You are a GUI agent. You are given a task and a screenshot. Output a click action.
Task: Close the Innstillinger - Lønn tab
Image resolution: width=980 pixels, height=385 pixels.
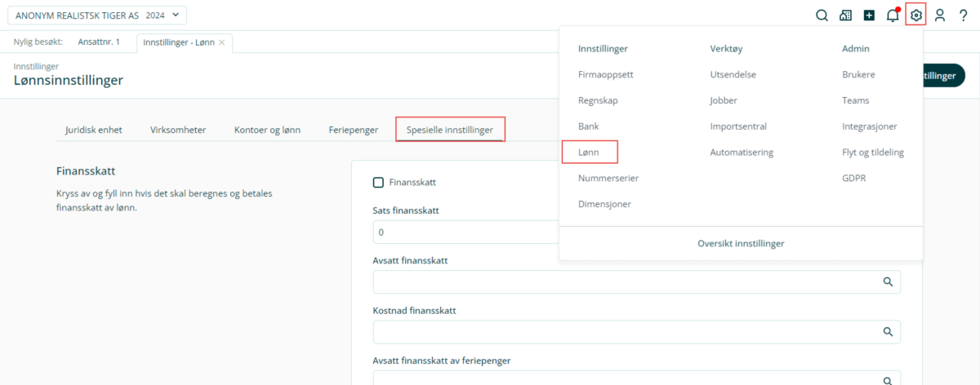point(222,42)
